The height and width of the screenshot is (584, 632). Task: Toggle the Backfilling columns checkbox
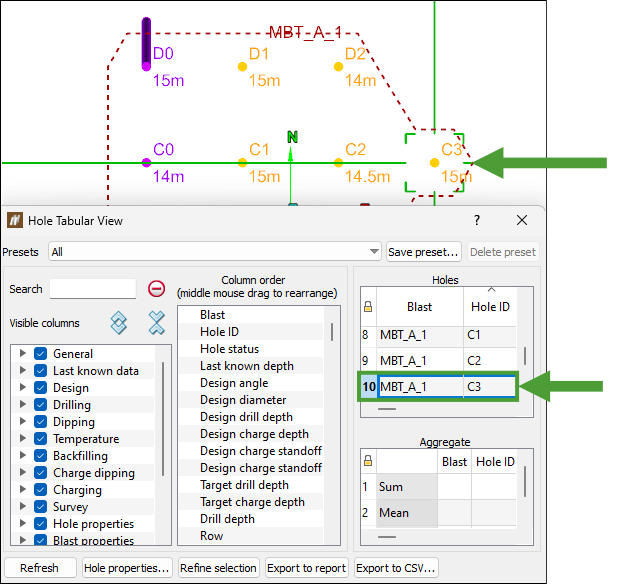[x=40, y=455]
